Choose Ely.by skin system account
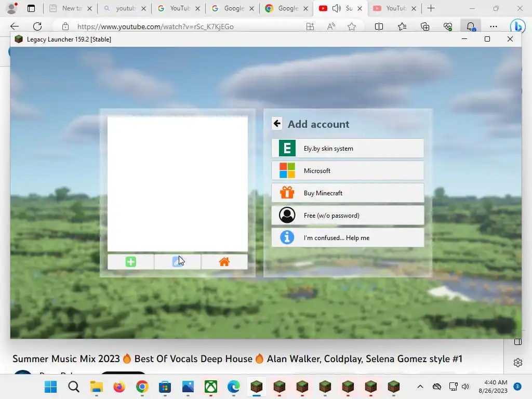532x399 pixels. (x=348, y=148)
